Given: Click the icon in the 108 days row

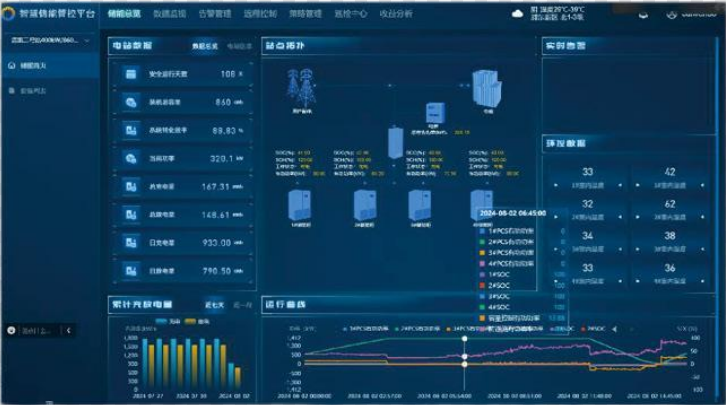Looking at the screenshot, I should click(131, 74).
